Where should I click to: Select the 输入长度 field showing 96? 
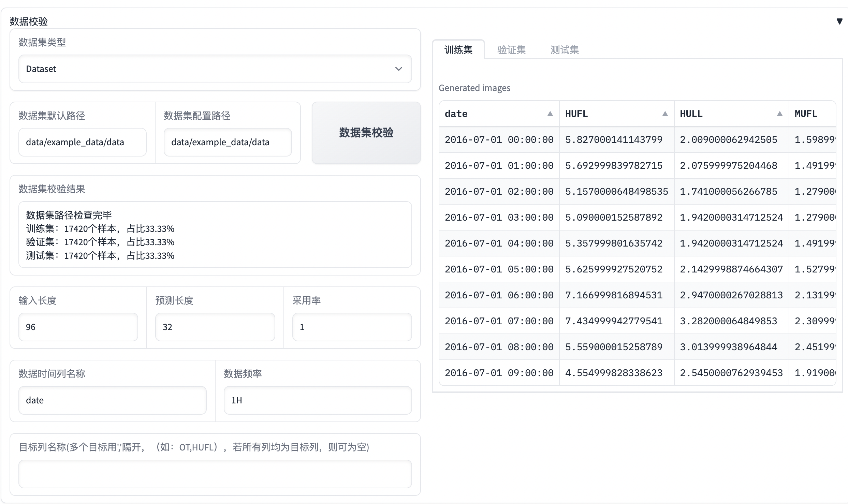click(x=78, y=327)
